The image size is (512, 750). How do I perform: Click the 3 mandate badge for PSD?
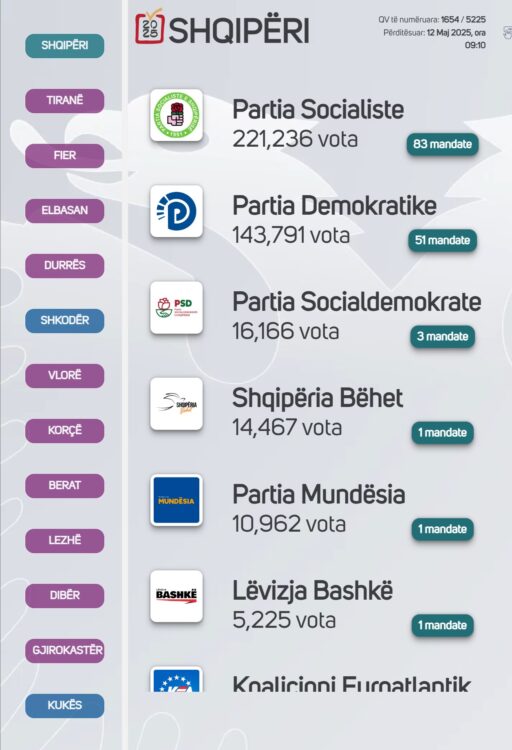[x=443, y=337]
